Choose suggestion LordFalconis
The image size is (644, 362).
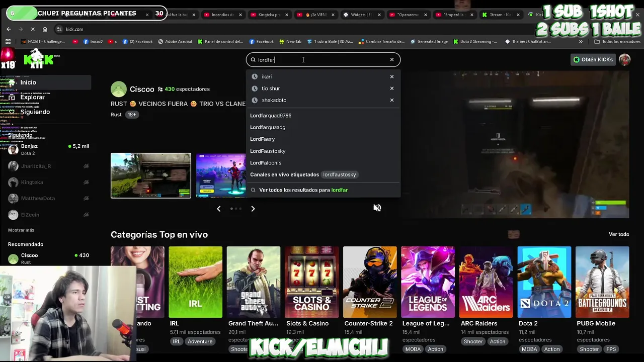[x=266, y=163]
